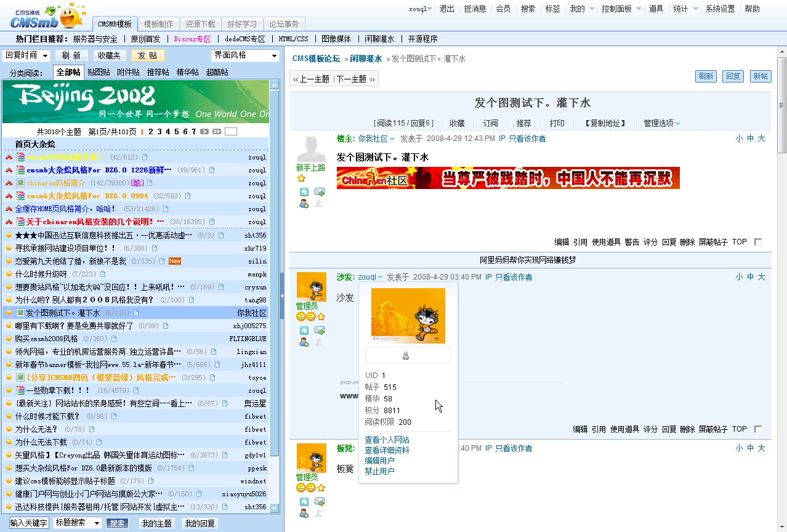Click send message icon under 新手上路 user

[x=320, y=192]
